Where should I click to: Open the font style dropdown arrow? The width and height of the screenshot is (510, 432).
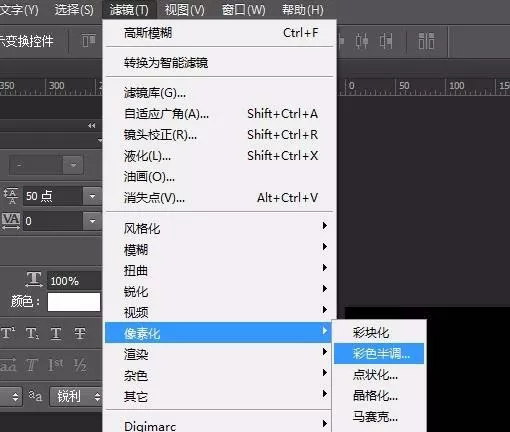(x=73, y=165)
